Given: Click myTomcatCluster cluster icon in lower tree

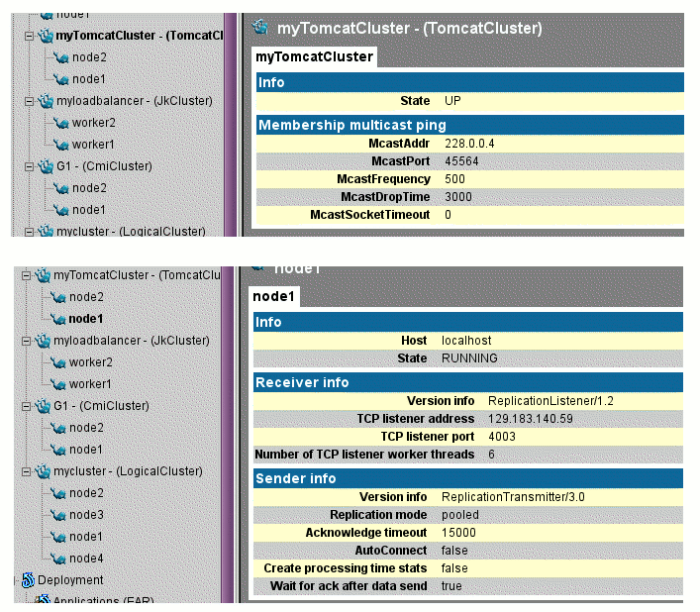Looking at the screenshot, I should pyautogui.click(x=43, y=275).
